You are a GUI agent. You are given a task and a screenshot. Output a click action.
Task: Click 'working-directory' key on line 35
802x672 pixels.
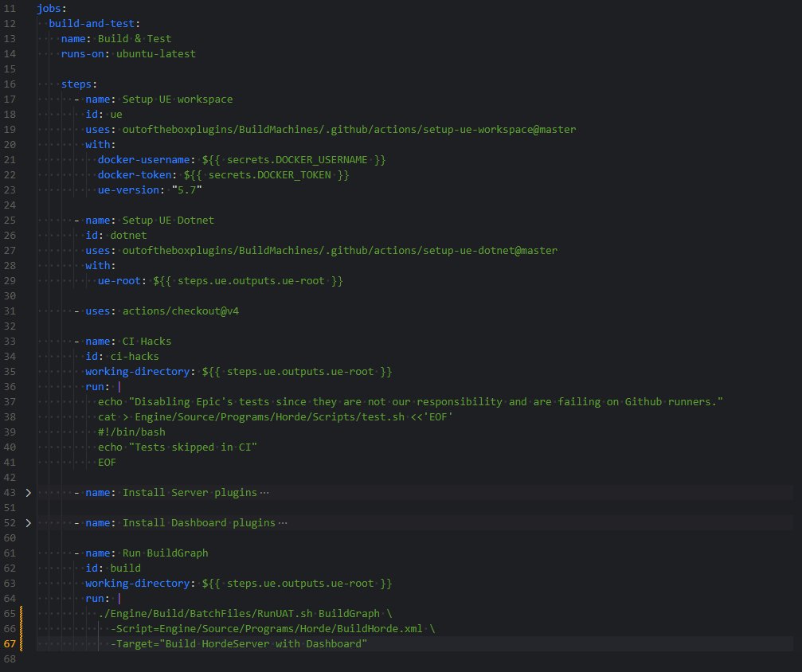pos(138,372)
